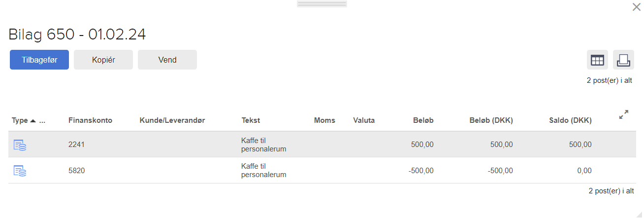644x219 pixels.
Task: Click the Tekst column header
Action: [251, 120]
